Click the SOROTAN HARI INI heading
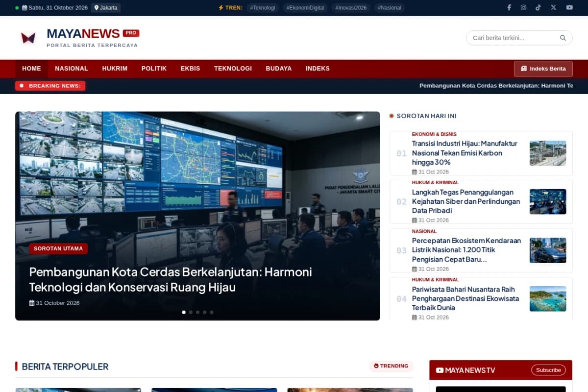 (427, 116)
